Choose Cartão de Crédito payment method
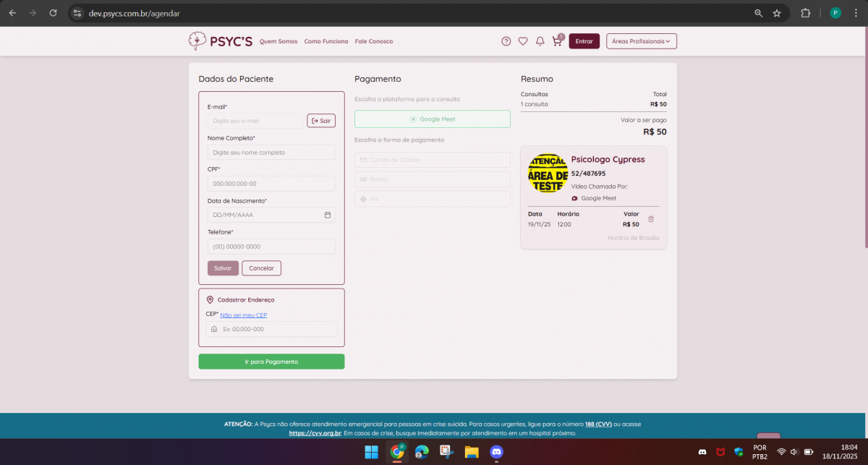 click(432, 160)
